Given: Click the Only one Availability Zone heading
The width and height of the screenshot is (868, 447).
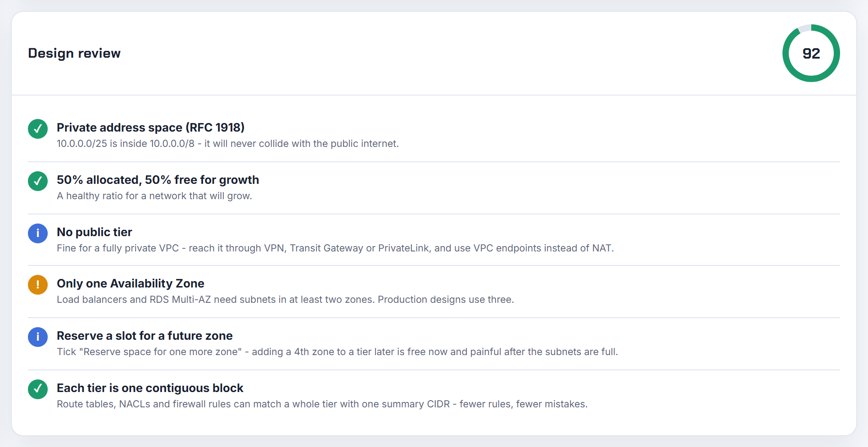Looking at the screenshot, I should tap(131, 283).
